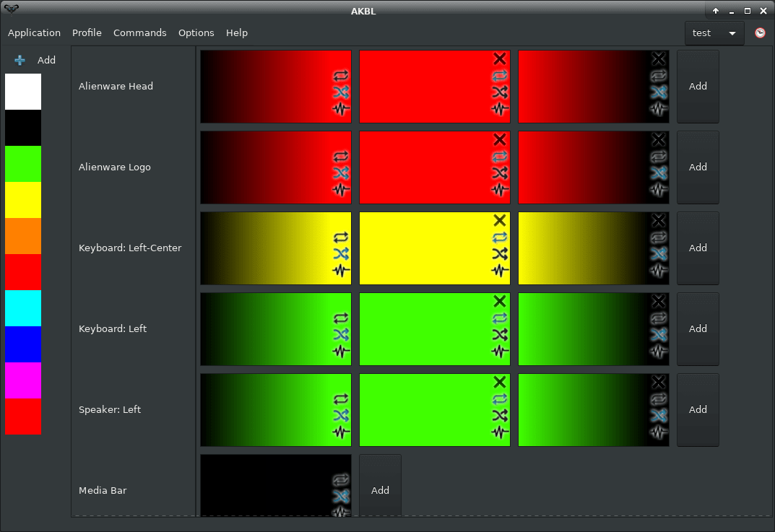Open the Options menu
Viewport: 775px width, 532px height.
(196, 32)
